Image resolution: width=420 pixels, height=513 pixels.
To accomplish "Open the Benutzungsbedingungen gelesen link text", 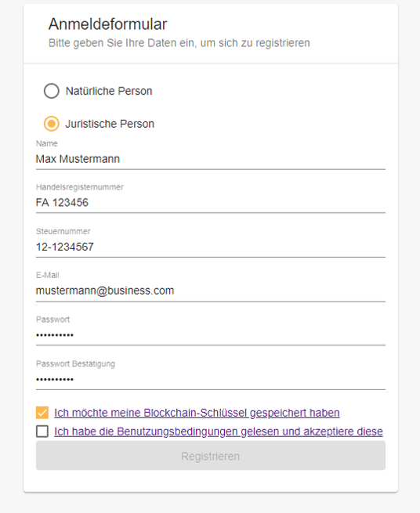I will pos(219,432).
